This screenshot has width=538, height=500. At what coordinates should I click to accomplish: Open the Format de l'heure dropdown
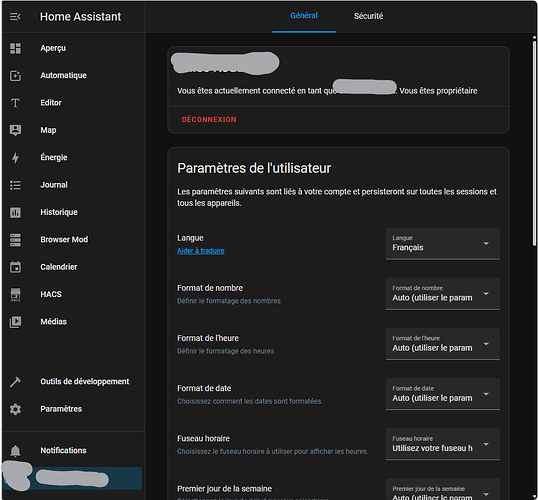point(443,344)
